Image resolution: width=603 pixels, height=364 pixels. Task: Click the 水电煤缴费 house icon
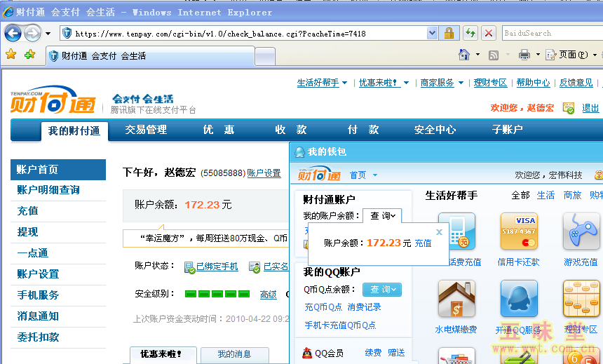[456, 299]
